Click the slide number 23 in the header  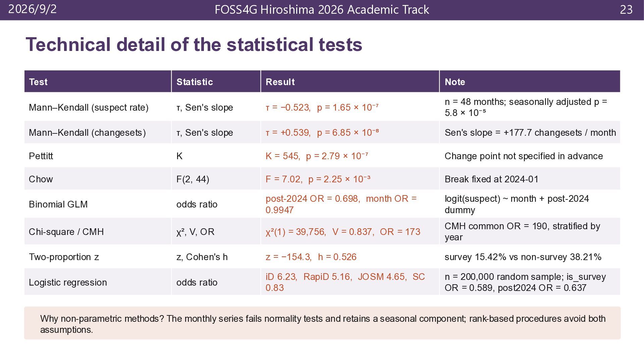click(x=626, y=10)
